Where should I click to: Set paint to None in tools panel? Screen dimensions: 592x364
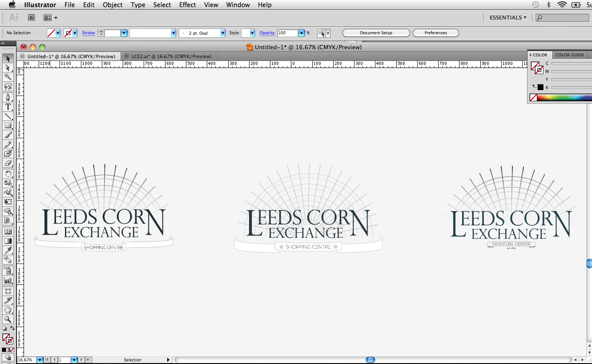(12, 350)
